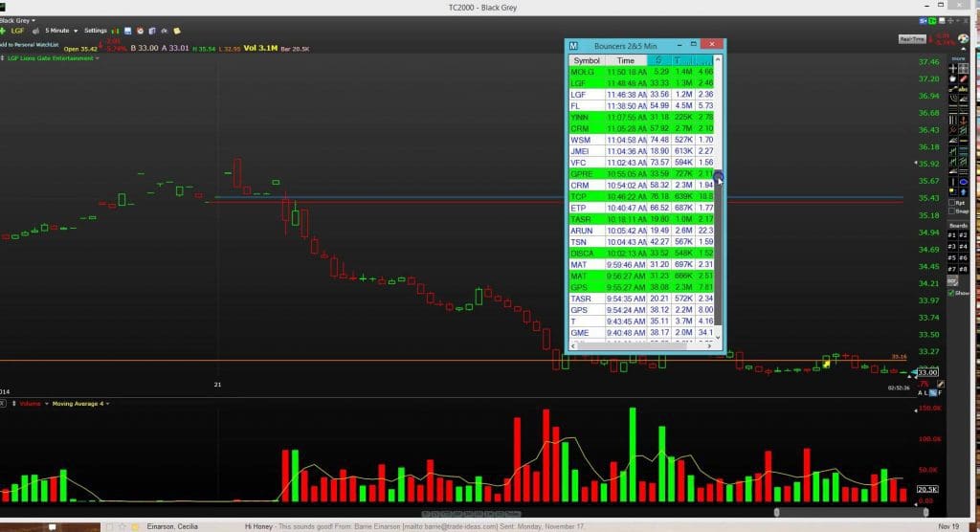Screen dimensions: 980x532
Task: Toggle the Rpt checkbox
Action: (952, 203)
